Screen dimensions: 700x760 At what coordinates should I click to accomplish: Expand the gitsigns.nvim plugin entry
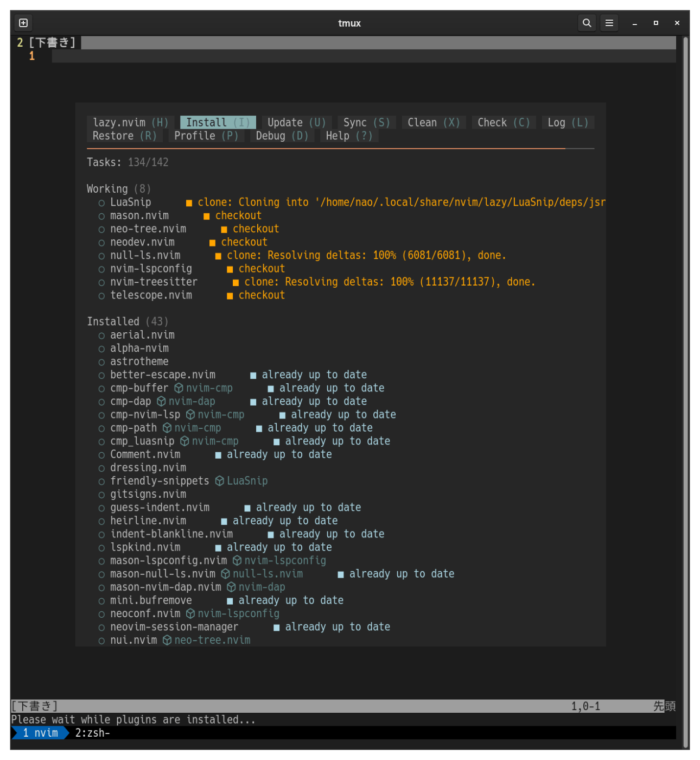pos(148,495)
